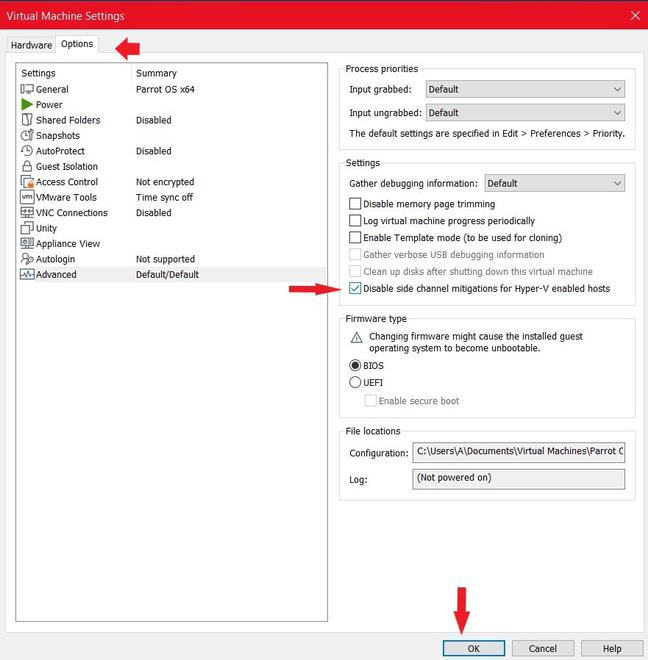Click the Log file location field

point(518,479)
